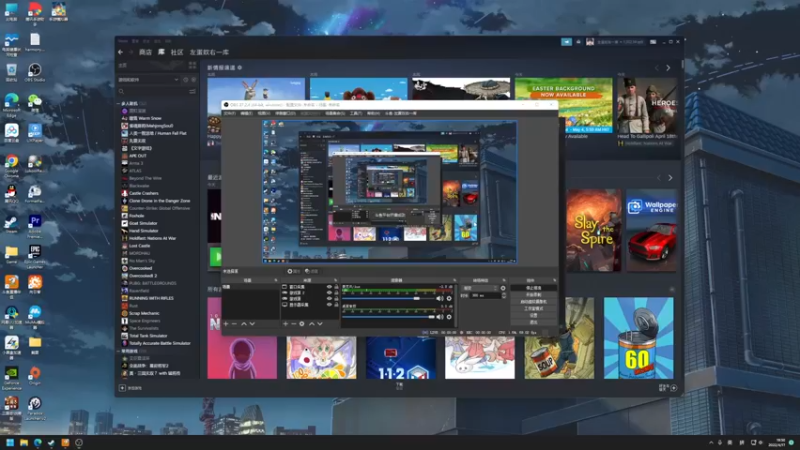Open the Tools menu in OBS
Image resolution: width=800 pixels, height=450 pixels.
coord(356,113)
